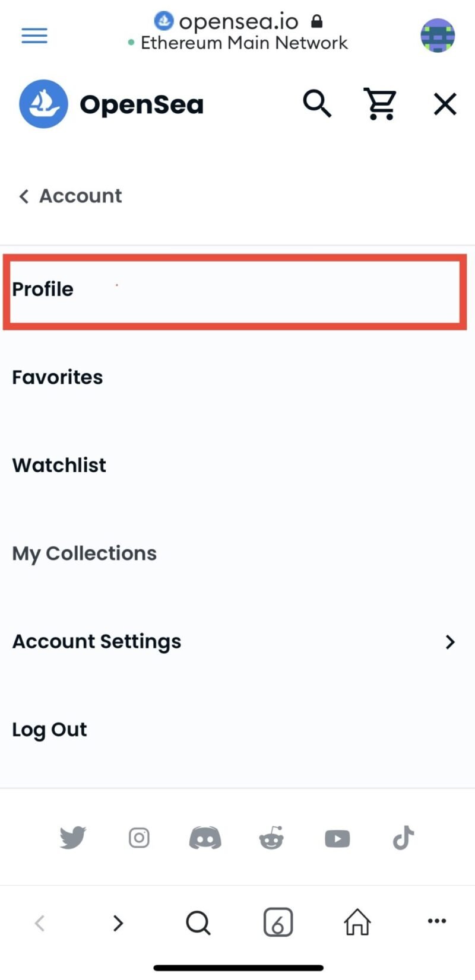Close the OpenSea navigation menu

tap(445, 104)
